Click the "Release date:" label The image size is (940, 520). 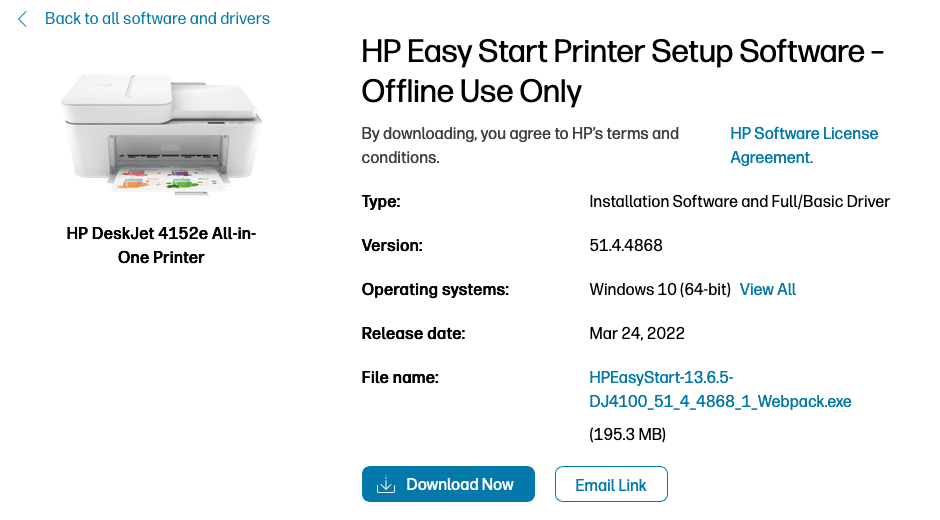click(x=413, y=334)
